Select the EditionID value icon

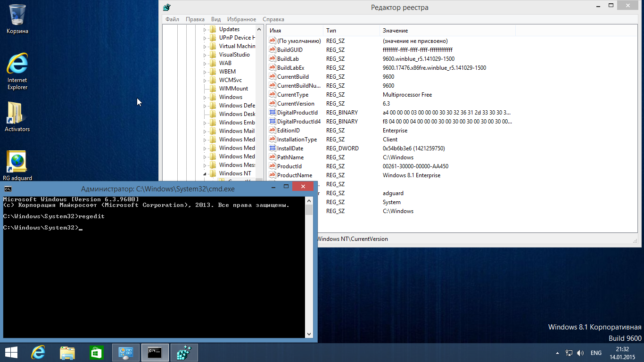(272, 130)
